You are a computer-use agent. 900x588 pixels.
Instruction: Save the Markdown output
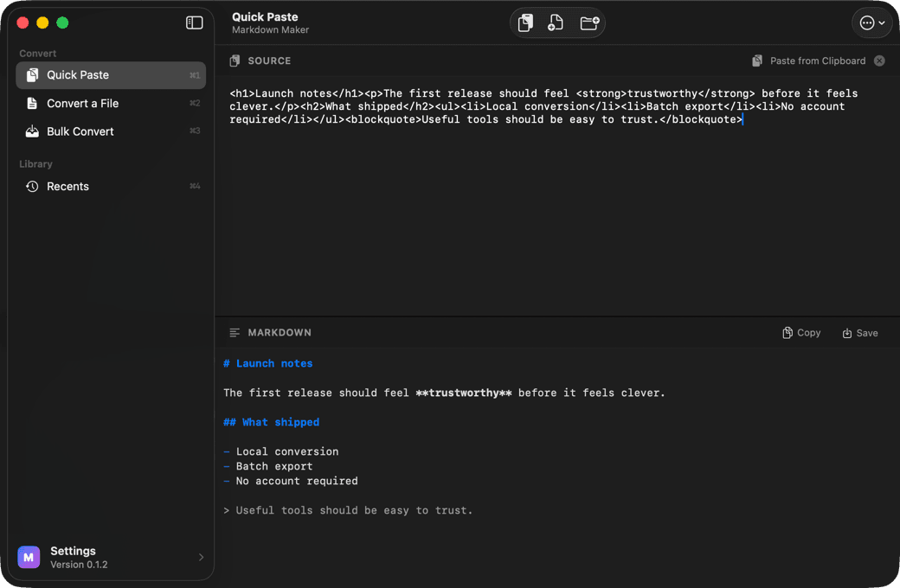click(860, 333)
